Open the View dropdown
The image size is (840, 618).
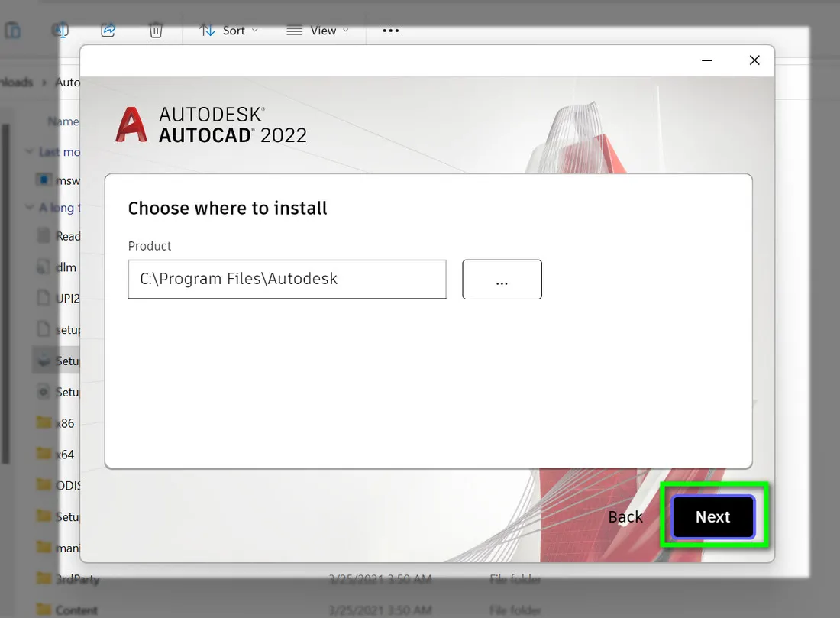click(x=318, y=30)
